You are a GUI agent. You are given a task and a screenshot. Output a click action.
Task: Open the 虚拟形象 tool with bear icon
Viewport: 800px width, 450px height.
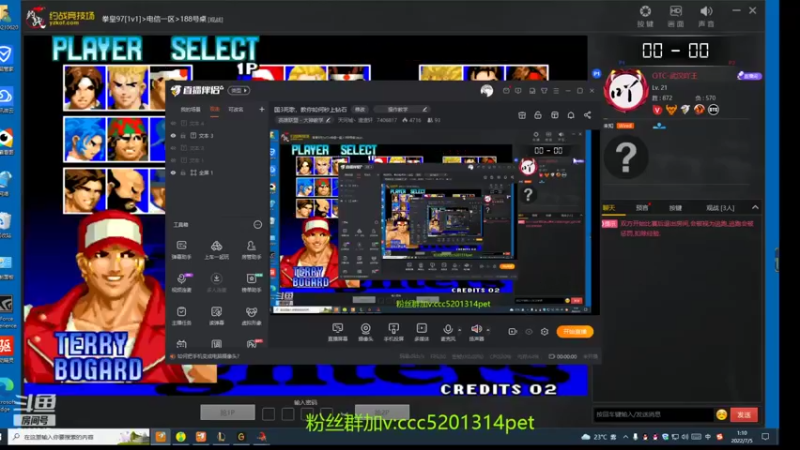(251, 316)
